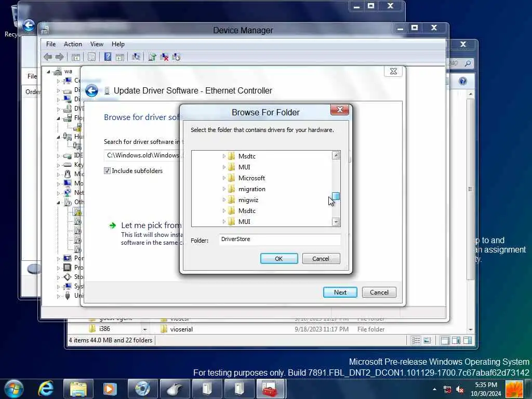Click Cancel in Browse For Folder dialog

click(321, 259)
